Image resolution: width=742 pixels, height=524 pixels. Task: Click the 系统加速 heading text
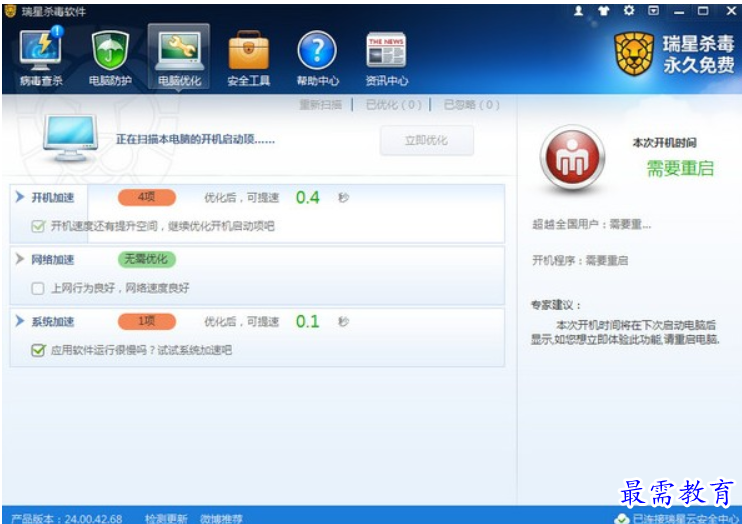(53, 322)
